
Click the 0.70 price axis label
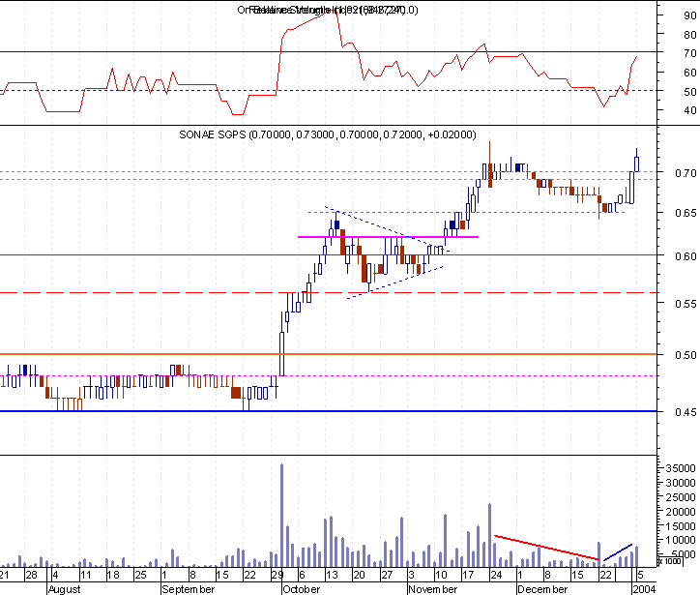(685, 173)
